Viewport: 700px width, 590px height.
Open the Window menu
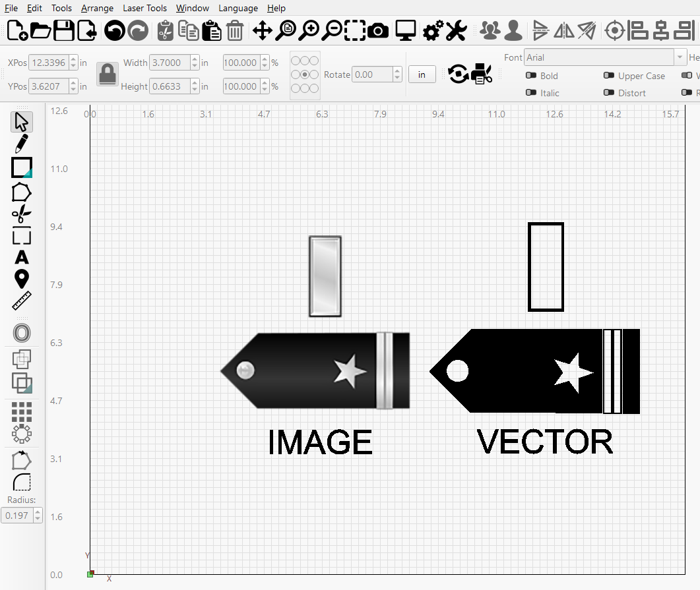click(x=193, y=8)
